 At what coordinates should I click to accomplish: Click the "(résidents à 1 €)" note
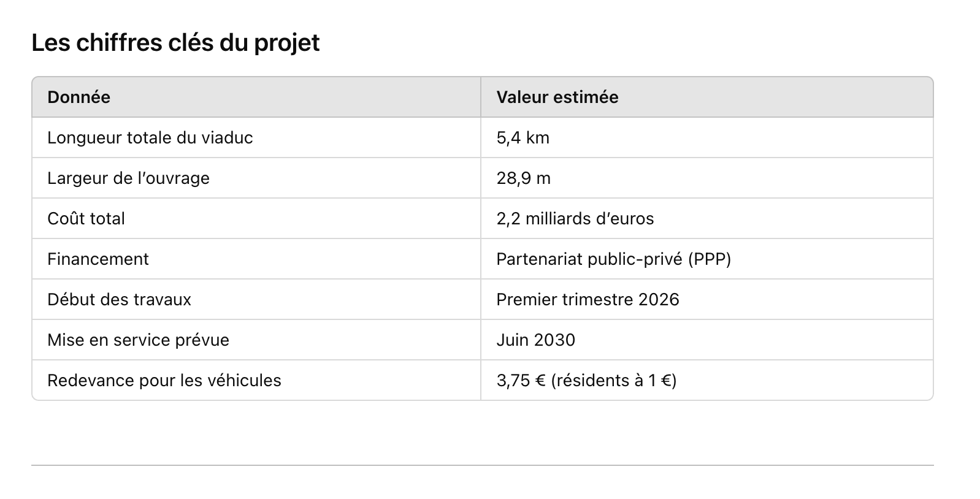(x=614, y=381)
